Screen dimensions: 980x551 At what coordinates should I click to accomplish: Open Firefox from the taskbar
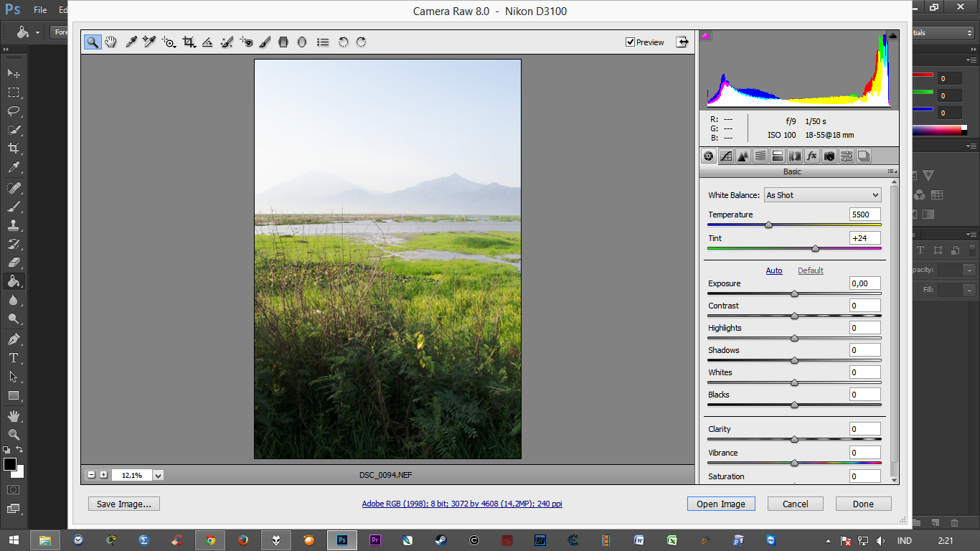coord(243,540)
